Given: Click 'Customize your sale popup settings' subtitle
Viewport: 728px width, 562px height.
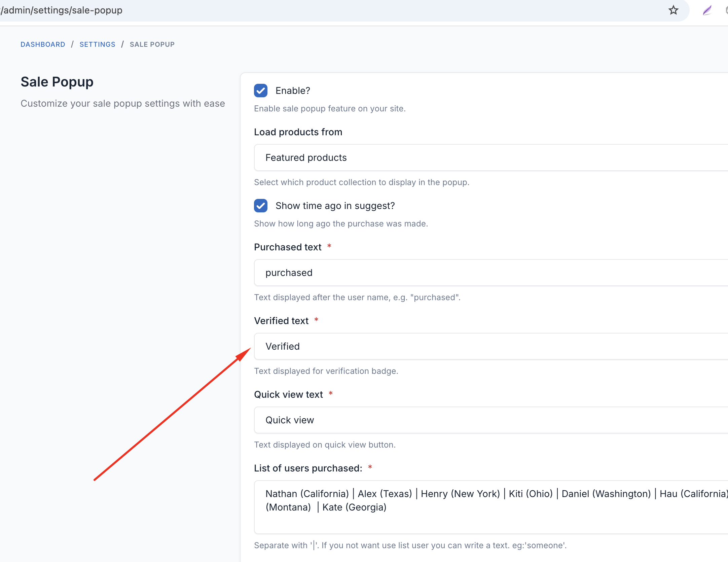Looking at the screenshot, I should [x=123, y=103].
